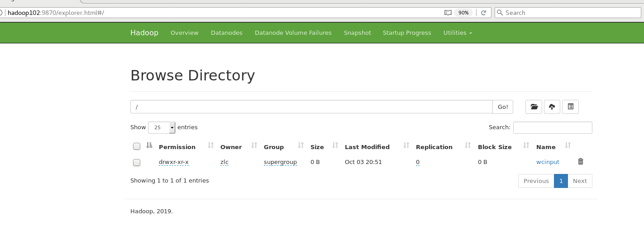The height and width of the screenshot is (225, 644).
Task: Click the cut and paste list icon
Action: [x=570, y=107]
